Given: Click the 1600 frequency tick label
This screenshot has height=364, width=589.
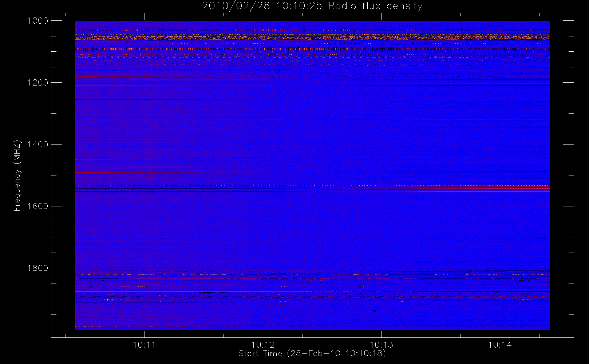Looking at the screenshot, I should [37, 206].
